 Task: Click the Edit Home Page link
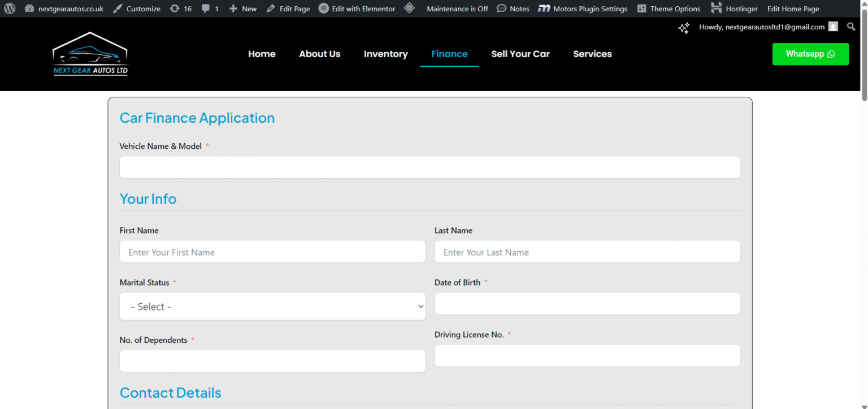click(793, 8)
